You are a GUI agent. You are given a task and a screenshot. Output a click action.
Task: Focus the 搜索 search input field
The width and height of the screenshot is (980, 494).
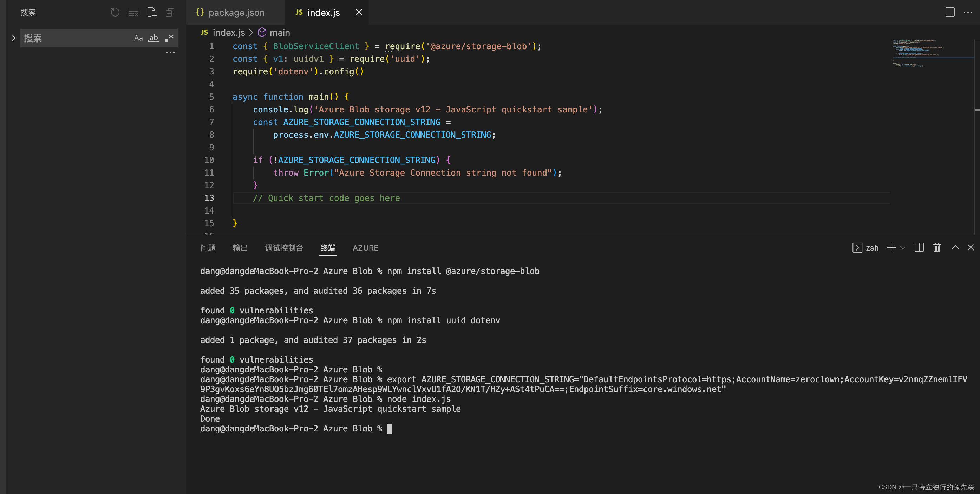(76, 38)
